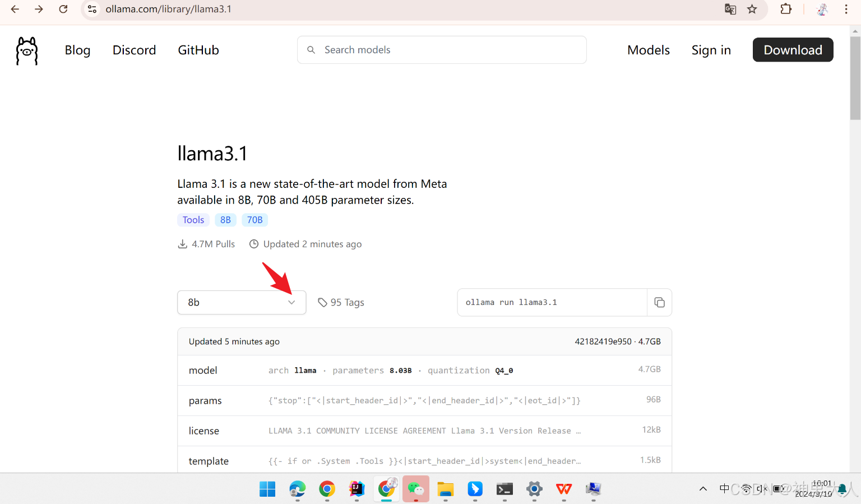Expand the 8b model size dropdown

click(x=242, y=302)
